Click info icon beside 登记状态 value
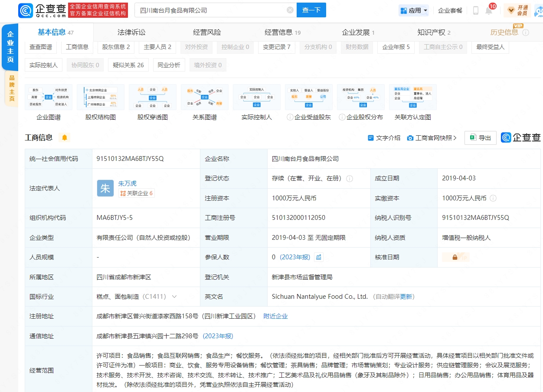Viewport: 543px width, 392px height. (350, 179)
